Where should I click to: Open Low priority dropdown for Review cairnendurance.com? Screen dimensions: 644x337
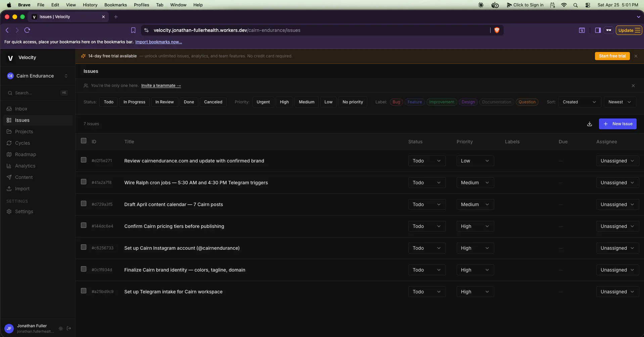coord(475,161)
